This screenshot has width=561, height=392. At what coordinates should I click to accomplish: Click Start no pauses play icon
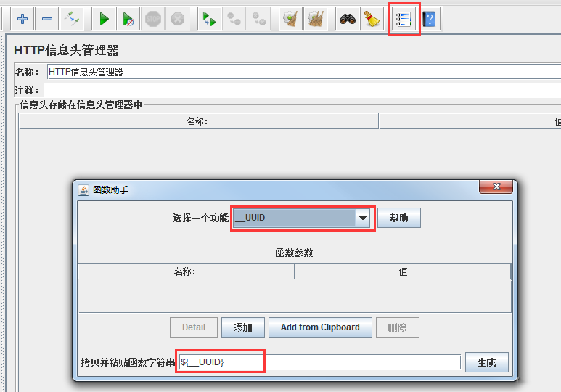(128, 19)
